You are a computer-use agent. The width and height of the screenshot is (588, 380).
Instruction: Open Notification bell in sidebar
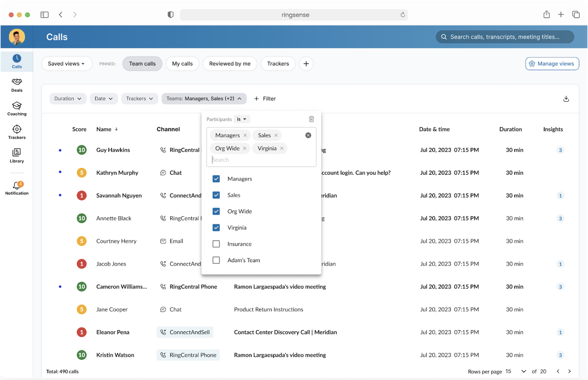(17, 188)
